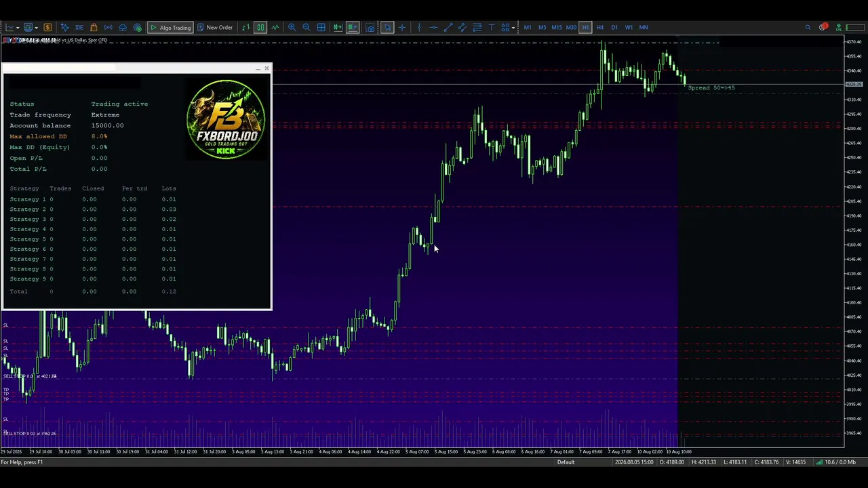Zoom out the chart
The height and width of the screenshot is (488, 868).
[307, 27]
